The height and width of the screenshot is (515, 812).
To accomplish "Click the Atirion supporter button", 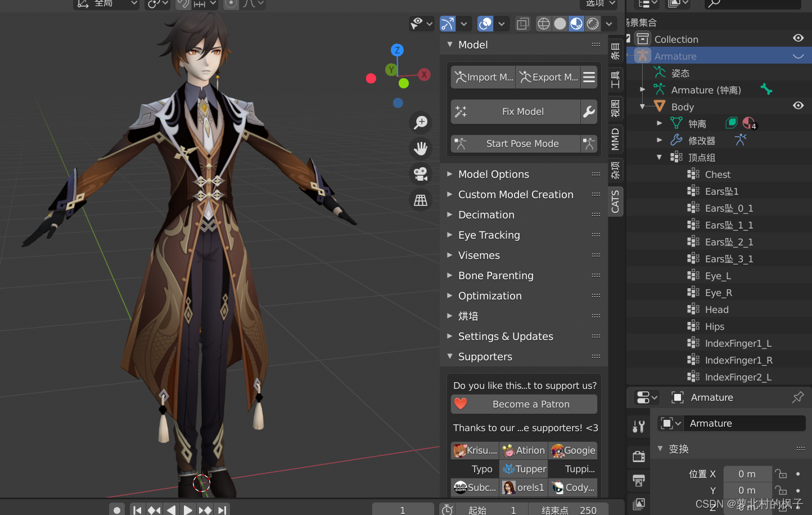I will (x=524, y=450).
